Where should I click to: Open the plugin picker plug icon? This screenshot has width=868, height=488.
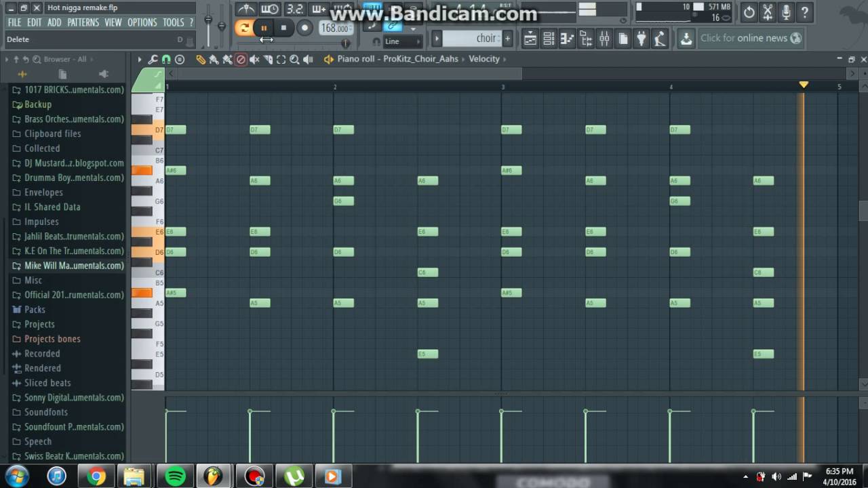pyautogui.click(x=641, y=39)
